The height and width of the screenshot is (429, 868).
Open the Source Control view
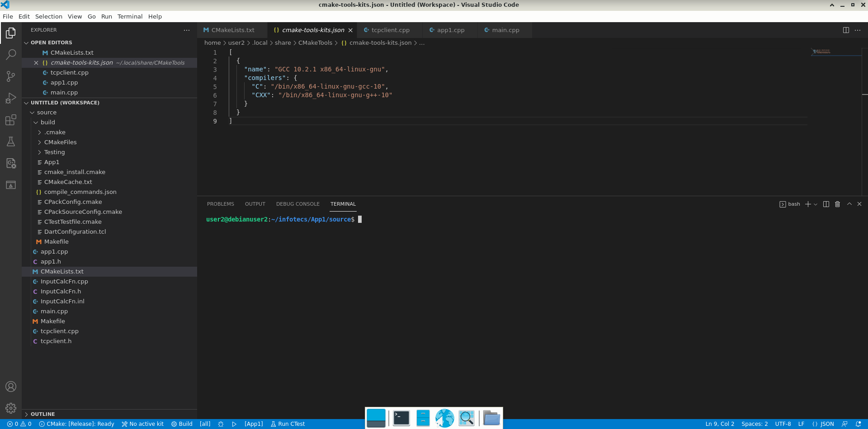[11, 76]
